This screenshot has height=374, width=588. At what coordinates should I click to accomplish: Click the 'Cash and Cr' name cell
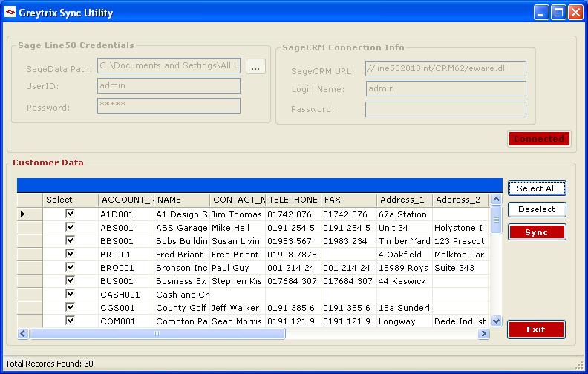click(182, 295)
